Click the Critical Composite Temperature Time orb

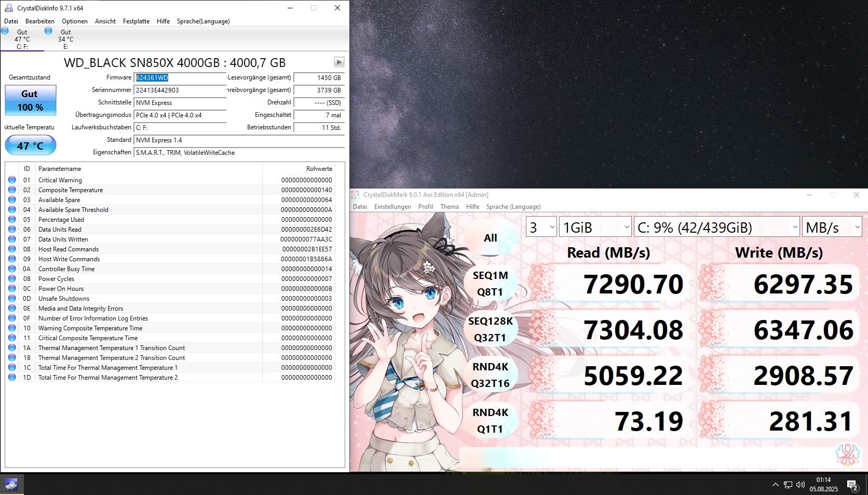click(12, 338)
